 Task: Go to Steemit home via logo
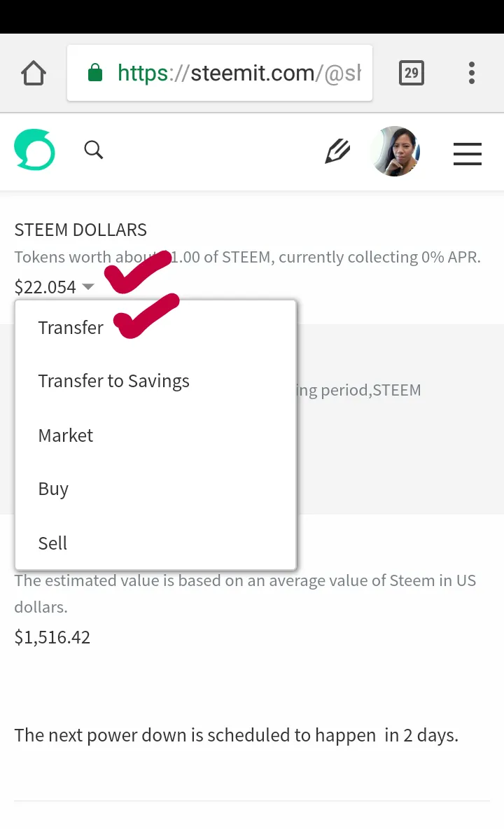[x=34, y=150]
